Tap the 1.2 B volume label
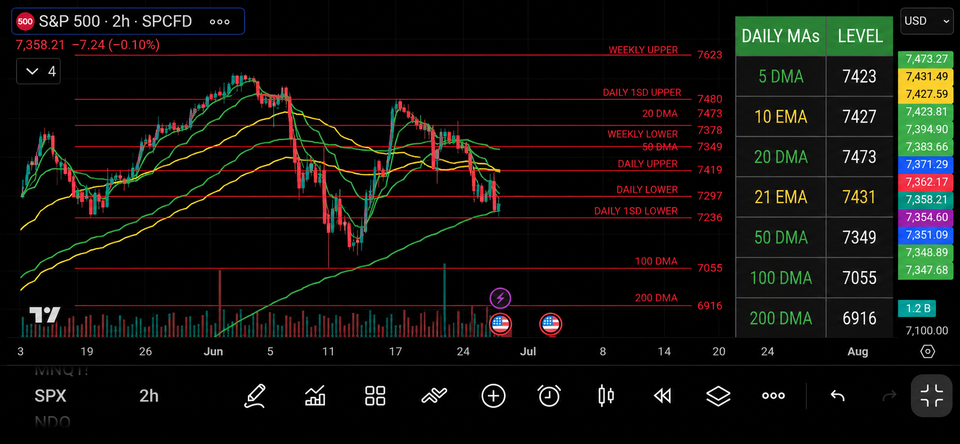The height and width of the screenshot is (444, 960). pyautogui.click(x=917, y=309)
